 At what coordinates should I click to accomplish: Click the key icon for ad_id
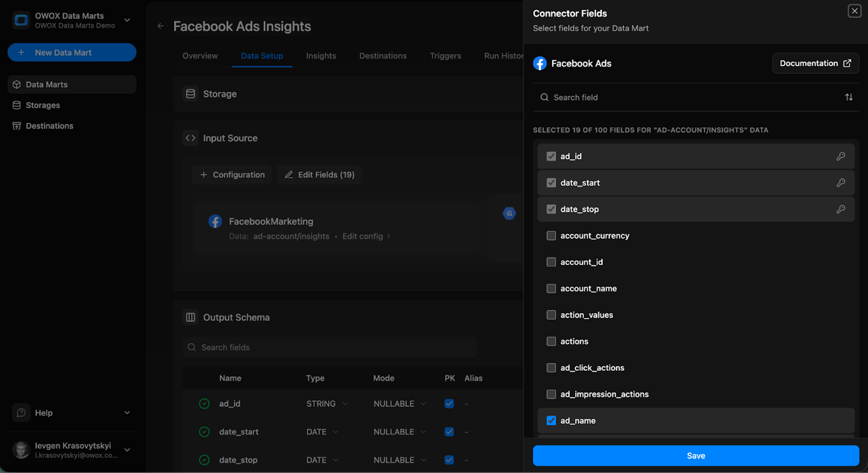(841, 156)
